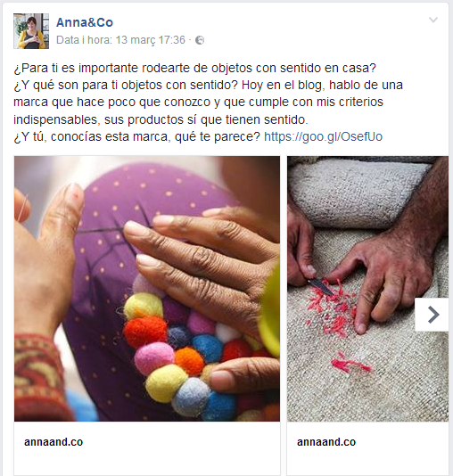Screen dimensions: 453x476
Task: Advance the carousel with the next arrow
Action: coord(432,315)
